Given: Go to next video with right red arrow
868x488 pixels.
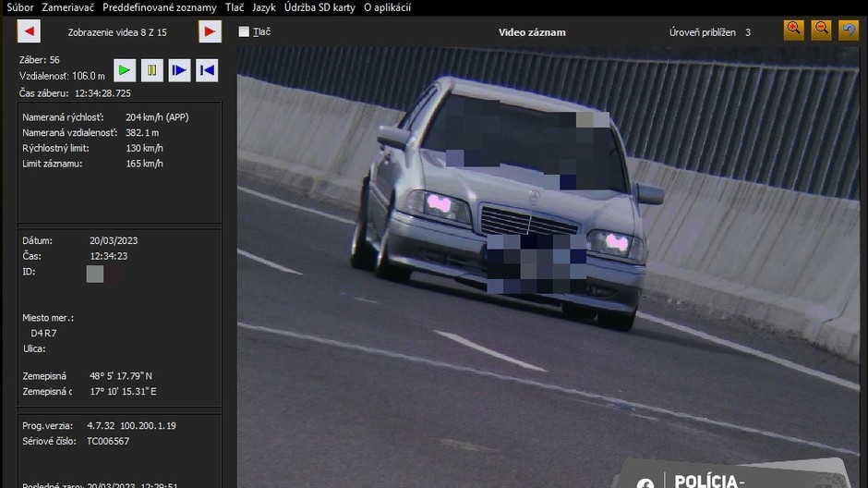Looking at the screenshot, I should point(210,32).
